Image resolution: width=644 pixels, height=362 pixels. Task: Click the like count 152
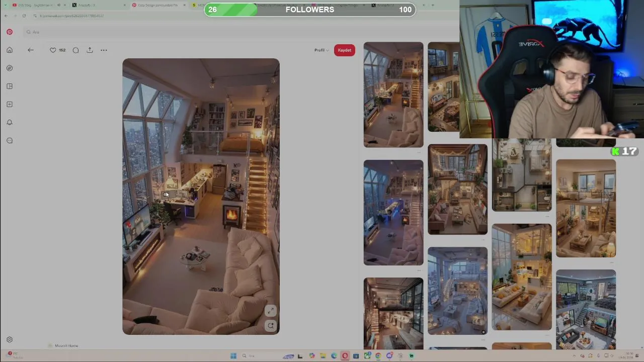pyautogui.click(x=62, y=50)
